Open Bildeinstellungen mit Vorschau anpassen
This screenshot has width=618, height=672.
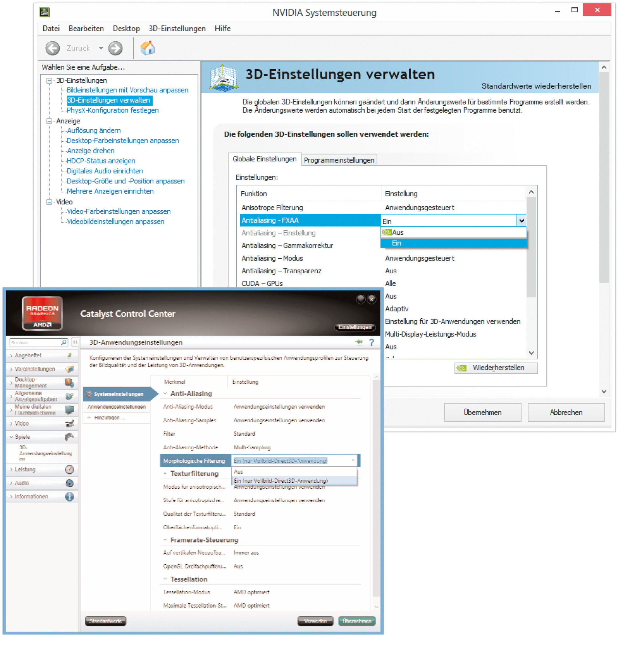pyautogui.click(x=127, y=90)
